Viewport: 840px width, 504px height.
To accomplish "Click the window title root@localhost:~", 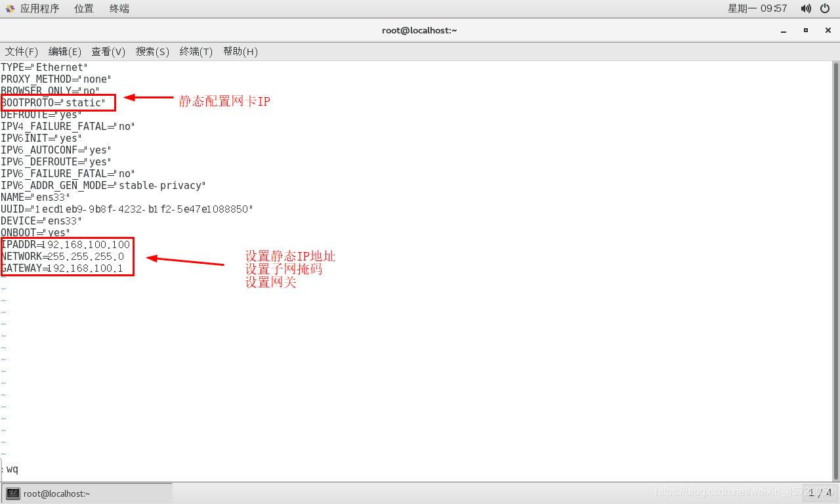I will pyautogui.click(x=419, y=30).
